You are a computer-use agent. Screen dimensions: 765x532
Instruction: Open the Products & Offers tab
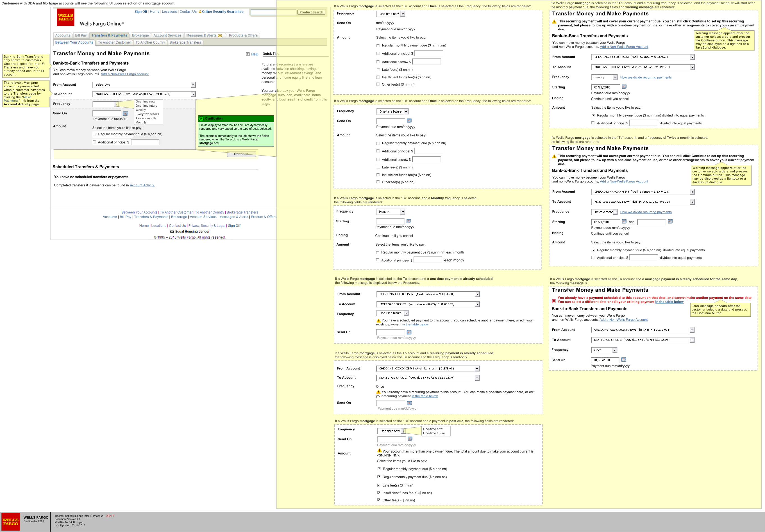(243, 35)
